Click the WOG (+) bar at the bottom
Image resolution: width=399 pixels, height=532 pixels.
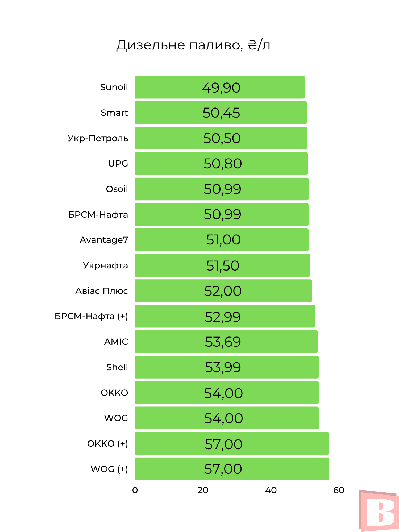point(232,469)
